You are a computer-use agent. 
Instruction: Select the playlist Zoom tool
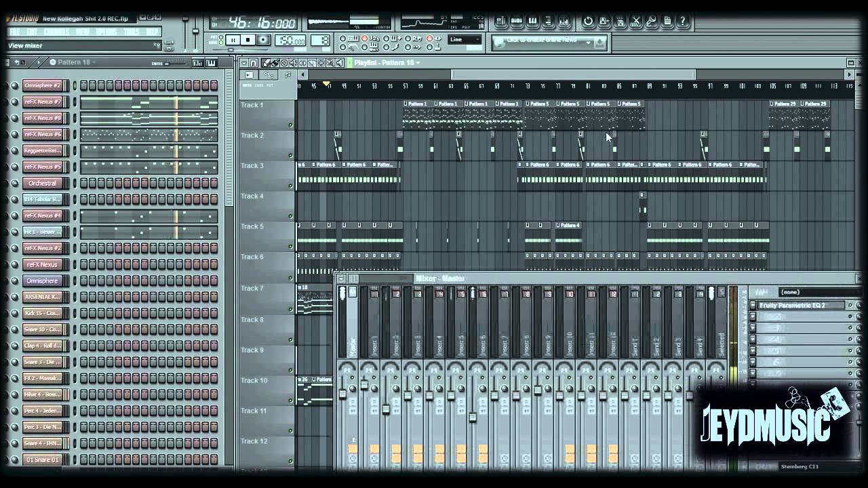tap(330, 62)
